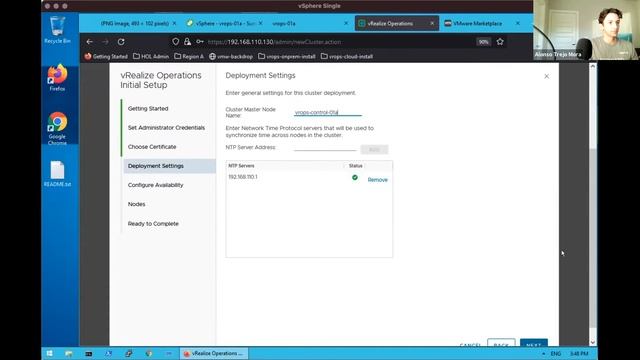Click the taskbar clock

point(579,353)
